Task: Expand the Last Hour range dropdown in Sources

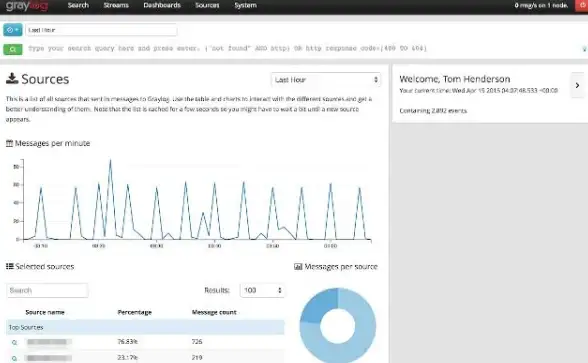Action: coord(326,80)
